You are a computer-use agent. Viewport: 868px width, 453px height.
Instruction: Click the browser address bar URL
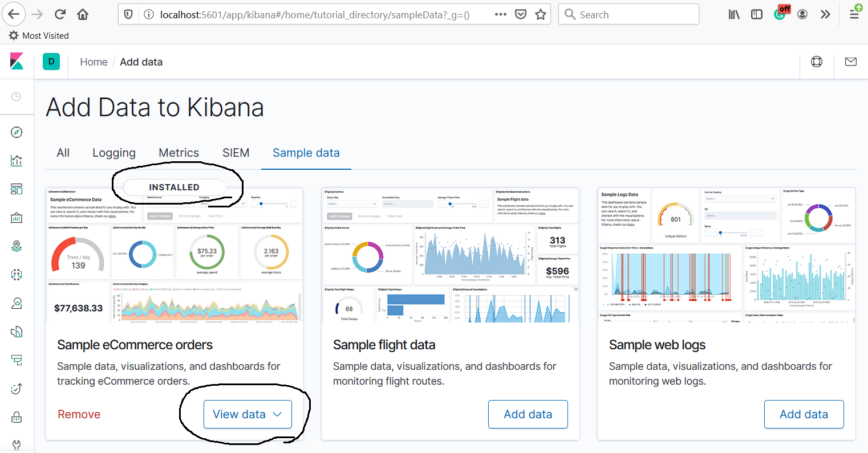coord(315,14)
